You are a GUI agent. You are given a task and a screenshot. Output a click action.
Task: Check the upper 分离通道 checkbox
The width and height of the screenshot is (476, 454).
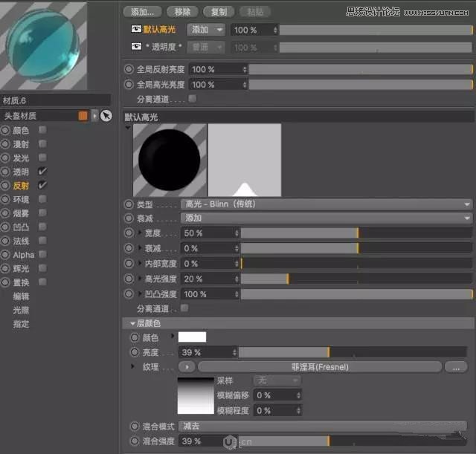[192, 98]
